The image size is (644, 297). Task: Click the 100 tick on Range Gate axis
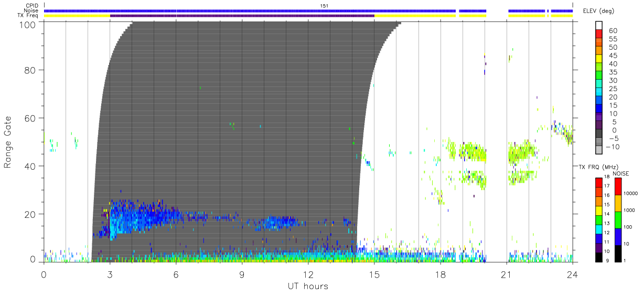click(x=27, y=24)
